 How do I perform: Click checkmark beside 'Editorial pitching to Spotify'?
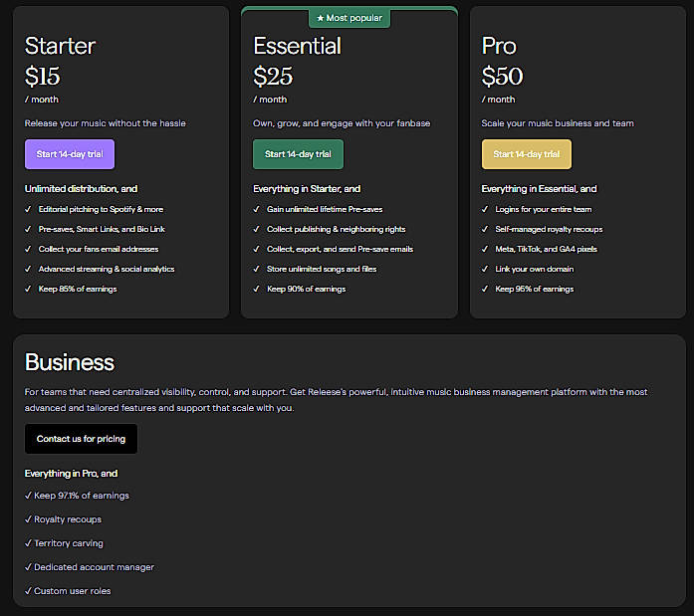[28, 209]
